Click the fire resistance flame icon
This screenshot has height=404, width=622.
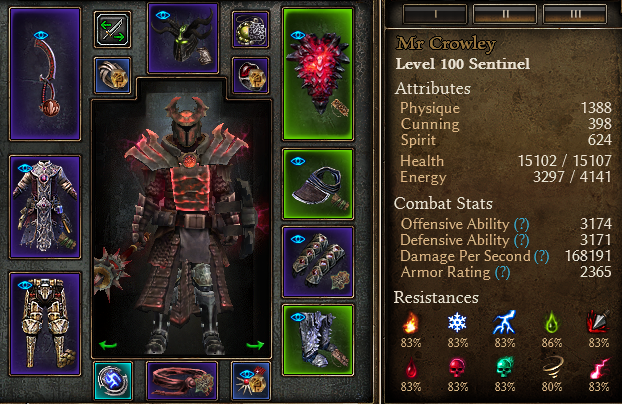[410, 323]
